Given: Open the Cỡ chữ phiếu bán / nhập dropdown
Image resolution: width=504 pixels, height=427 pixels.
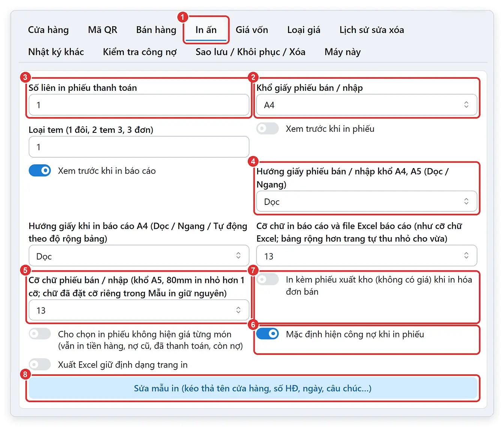Looking at the screenshot, I should click(x=139, y=310).
